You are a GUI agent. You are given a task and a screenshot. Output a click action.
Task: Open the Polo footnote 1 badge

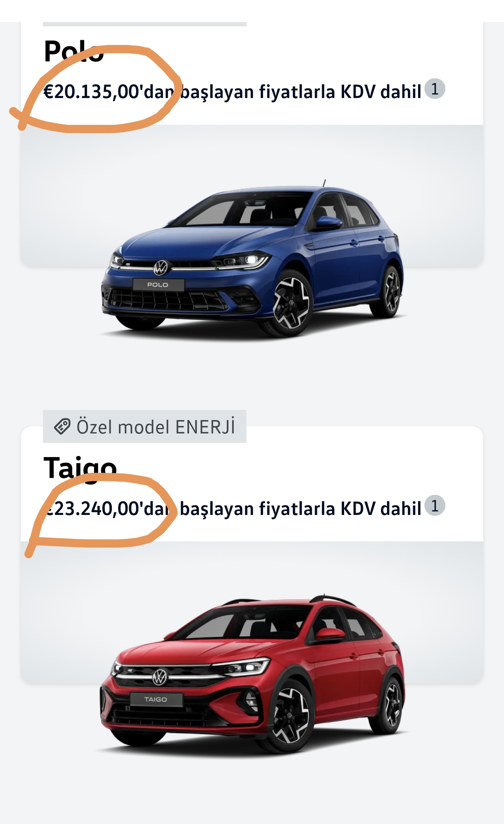pos(435,89)
